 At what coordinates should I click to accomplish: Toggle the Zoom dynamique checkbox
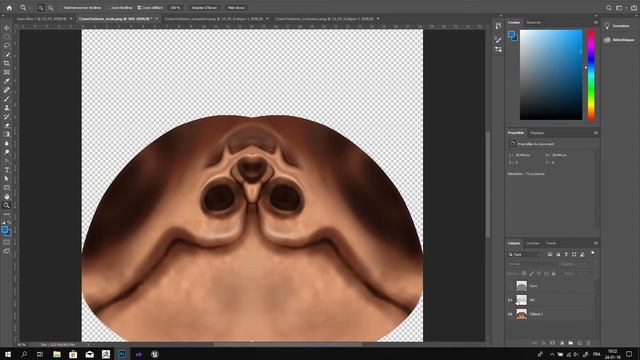click(x=139, y=8)
